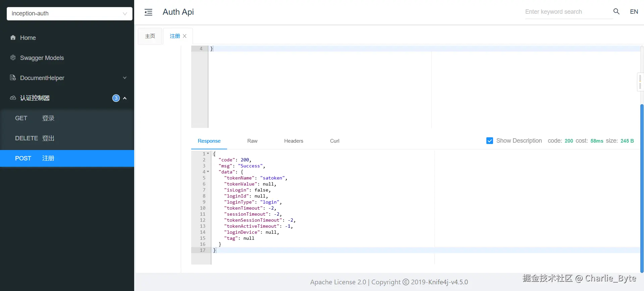The image size is (644, 291).
Task: Click the sidebar collapse menu icon
Action: click(x=148, y=12)
